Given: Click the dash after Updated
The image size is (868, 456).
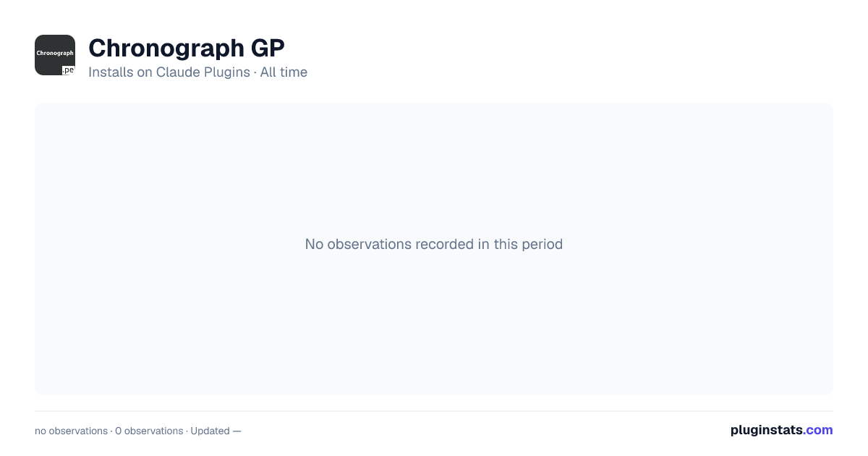Looking at the screenshot, I should click(237, 431).
